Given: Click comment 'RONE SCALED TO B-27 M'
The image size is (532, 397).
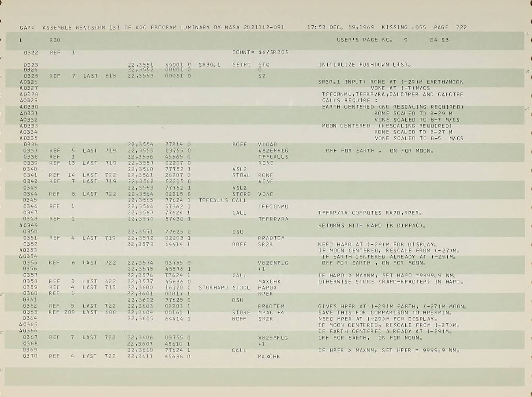Looking at the screenshot, I should [413, 132].
